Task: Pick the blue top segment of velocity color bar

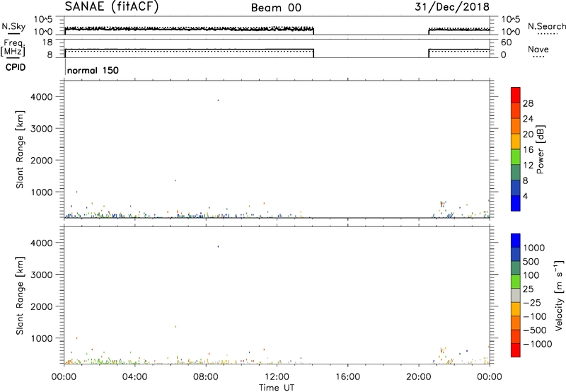Action: [x=516, y=241]
